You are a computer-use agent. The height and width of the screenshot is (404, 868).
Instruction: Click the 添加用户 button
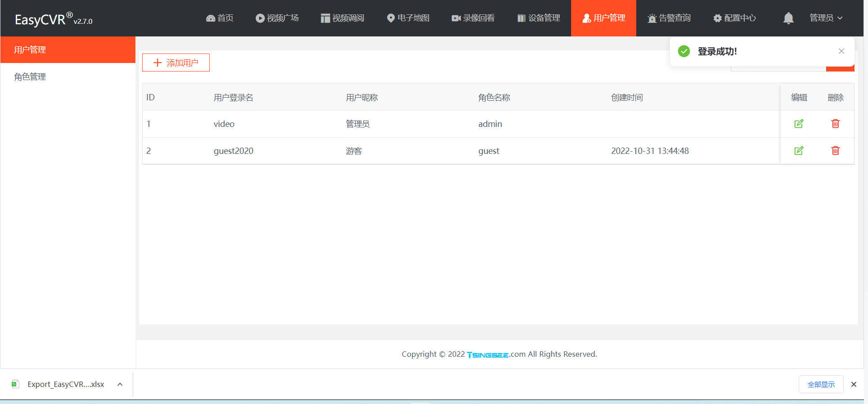176,63
